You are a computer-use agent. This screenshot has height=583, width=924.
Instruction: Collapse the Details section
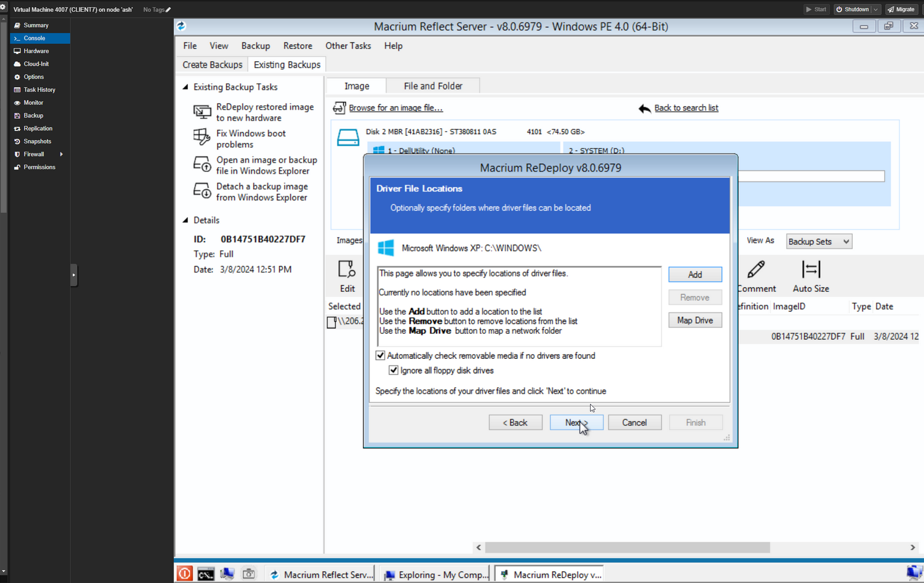tap(186, 220)
